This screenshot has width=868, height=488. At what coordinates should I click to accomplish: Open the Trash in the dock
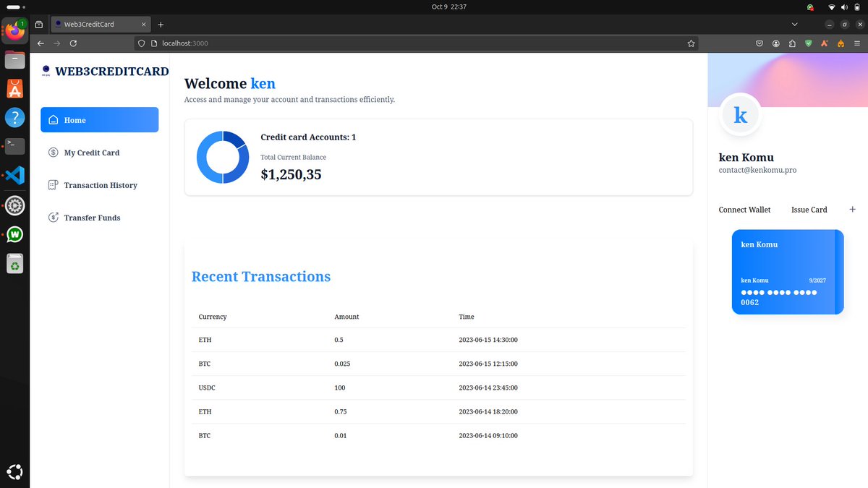coord(14,264)
